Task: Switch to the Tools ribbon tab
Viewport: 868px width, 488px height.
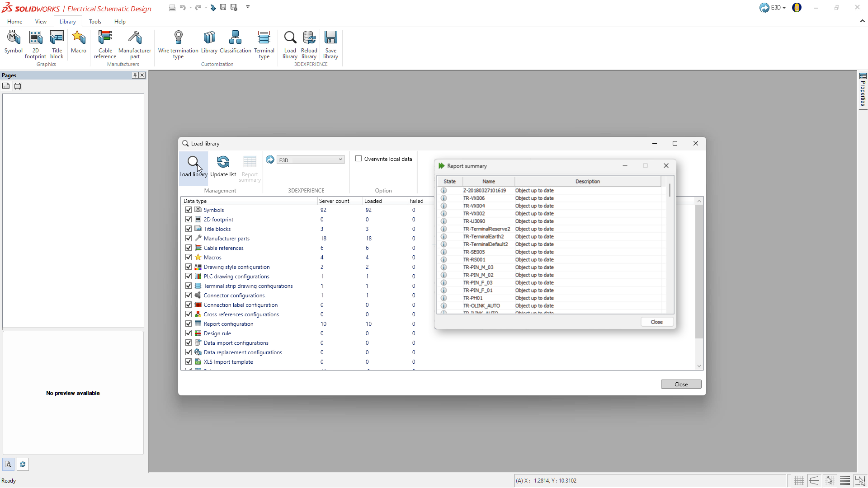Action: coord(95,22)
